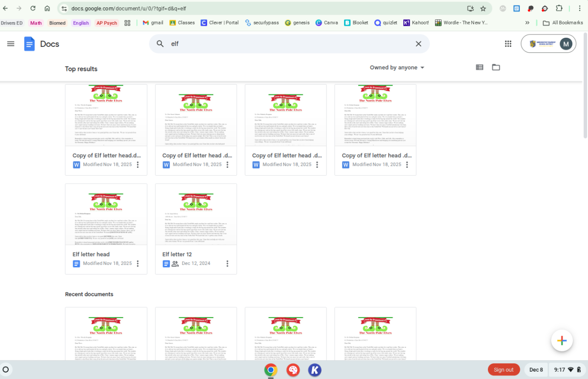Screen dimensions: 588x379
Task: Open the file picker folder icon
Action: click(x=496, y=67)
